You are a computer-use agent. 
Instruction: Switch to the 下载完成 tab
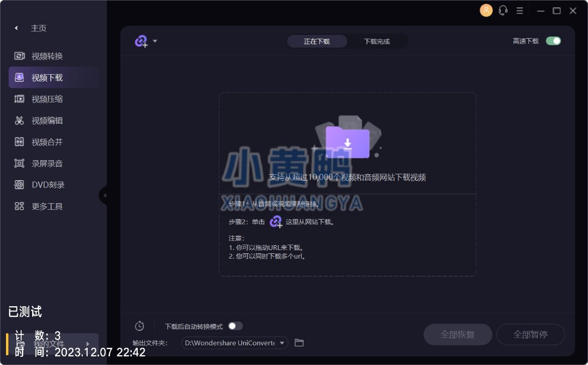pyautogui.click(x=377, y=41)
